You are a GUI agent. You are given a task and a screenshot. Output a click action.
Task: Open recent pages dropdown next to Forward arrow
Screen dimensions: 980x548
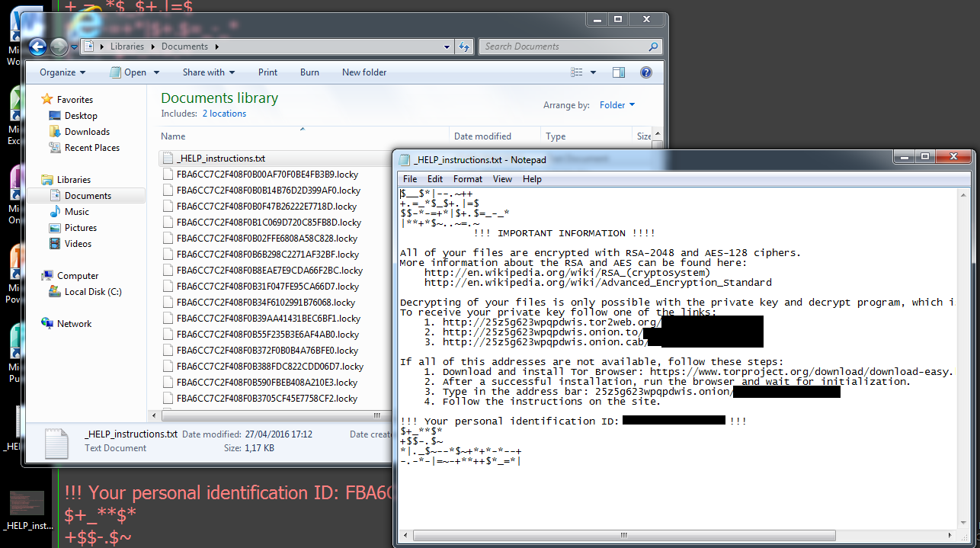pos(74,47)
